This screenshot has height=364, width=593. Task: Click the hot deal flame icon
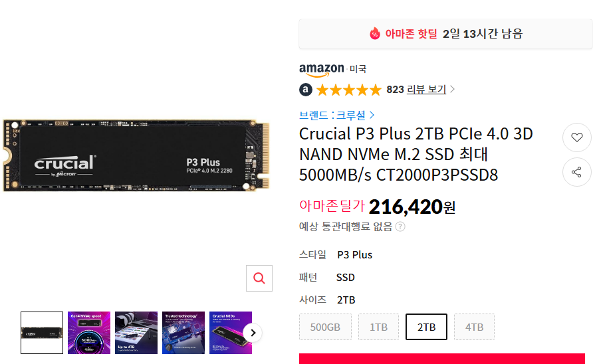point(374,34)
